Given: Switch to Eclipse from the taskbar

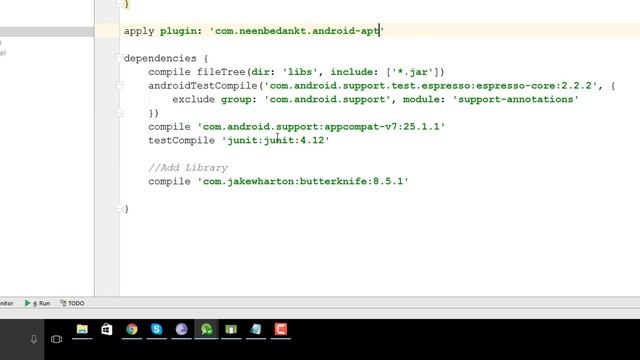Looking at the screenshot, I should coord(182,329).
